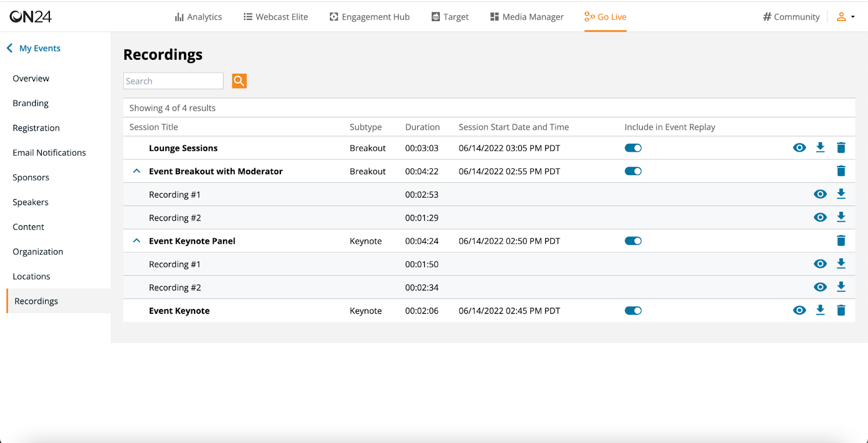Click the recordings Search field
This screenshot has width=868, height=443.
[173, 81]
